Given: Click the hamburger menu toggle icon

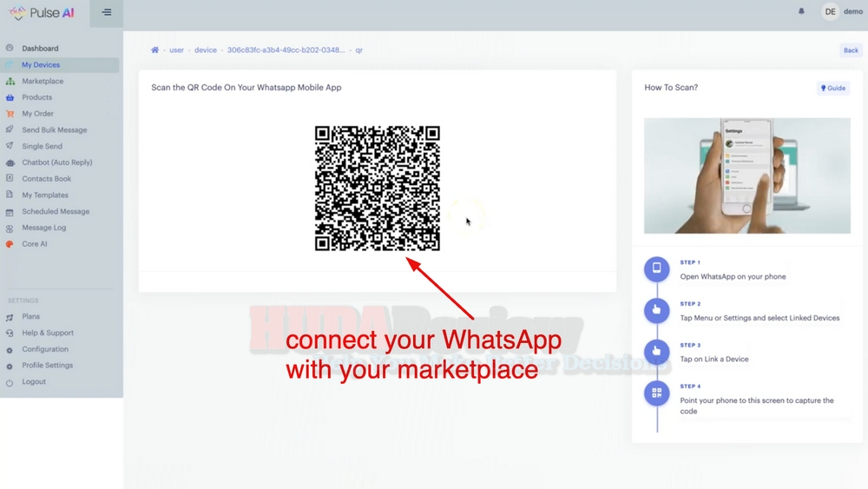Looking at the screenshot, I should [x=106, y=12].
